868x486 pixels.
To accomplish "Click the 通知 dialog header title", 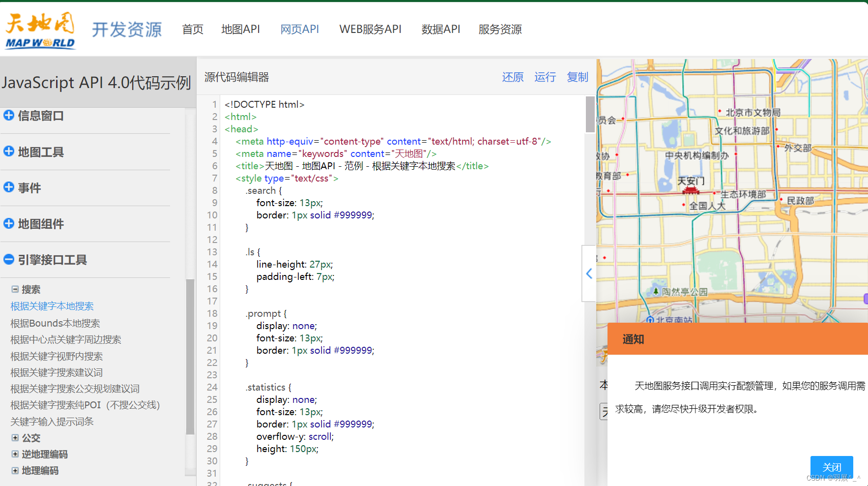I will coord(633,339).
